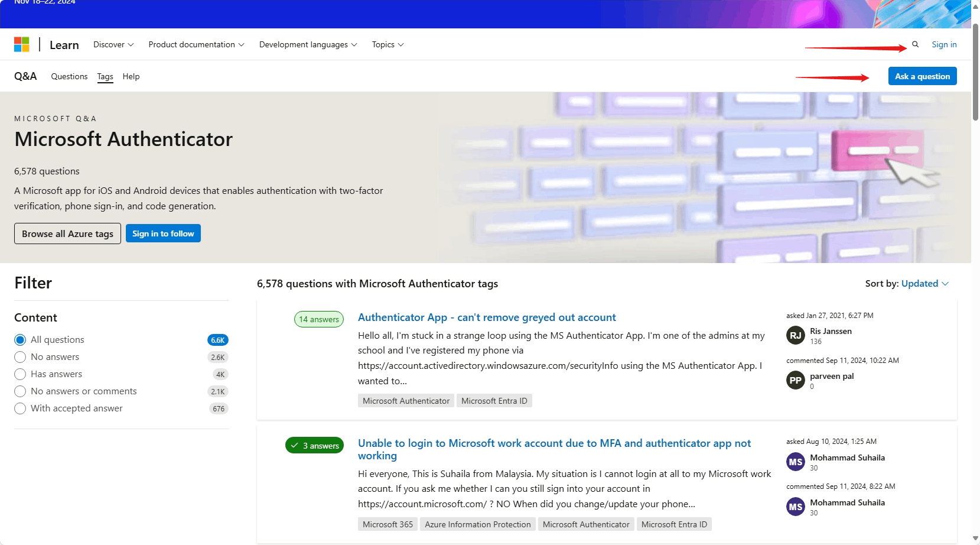Click the 2.6K count badge
Viewport: 980px width, 545px height.
[218, 357]
